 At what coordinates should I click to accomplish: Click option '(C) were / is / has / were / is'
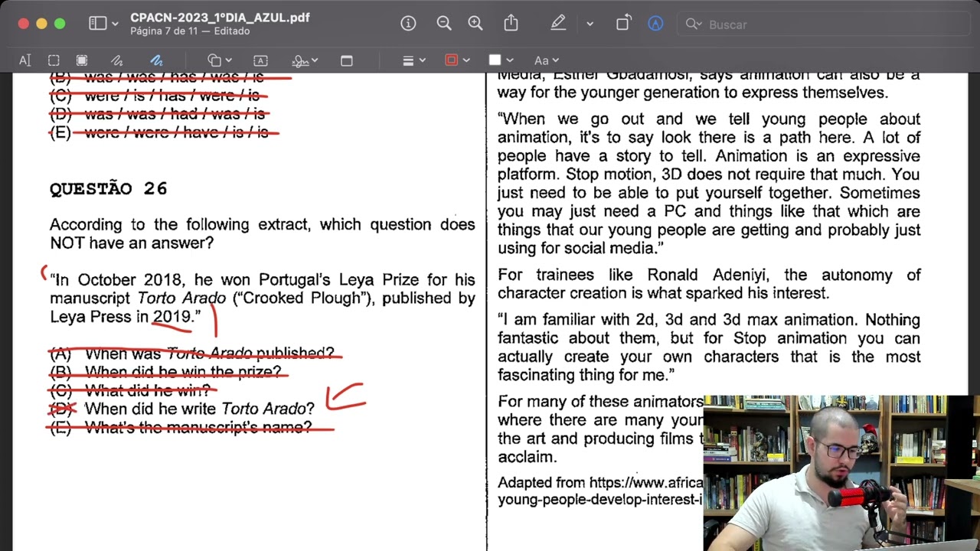(x=155, y=96)
